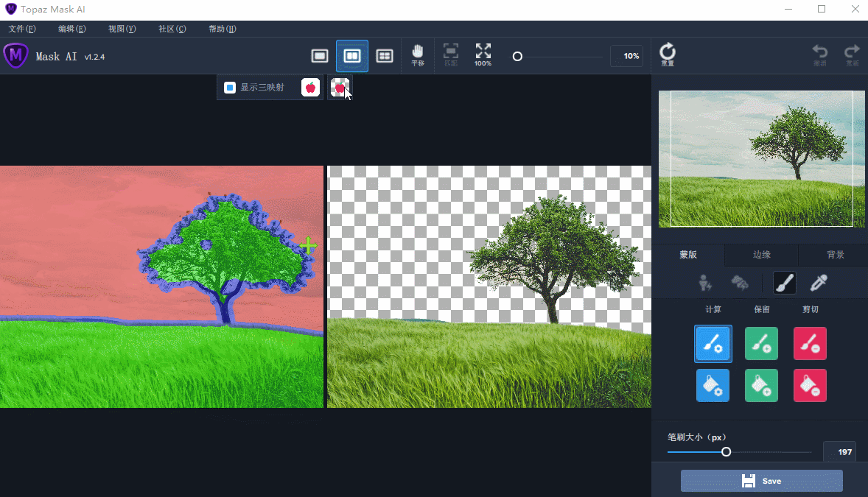Screen dimensions: 868x497
Task: Show apple on transparent checkerboard preview
Action: [340, 88]
